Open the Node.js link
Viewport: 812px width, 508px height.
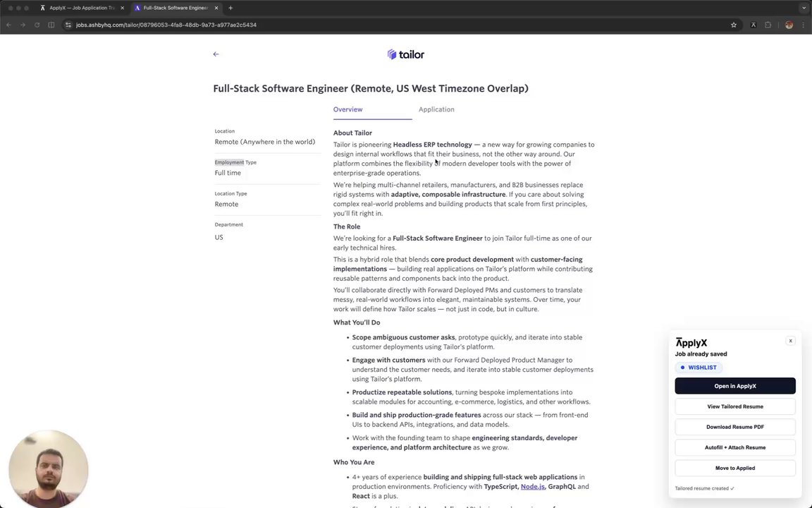click(x=532, y=487)
